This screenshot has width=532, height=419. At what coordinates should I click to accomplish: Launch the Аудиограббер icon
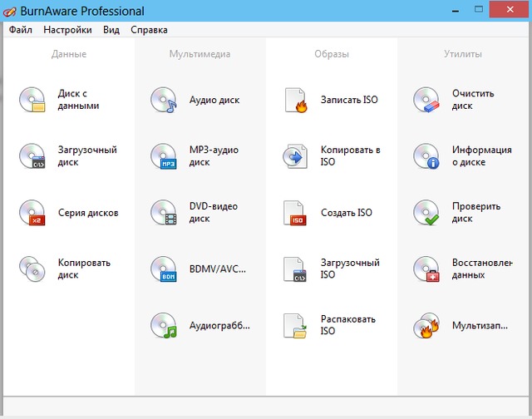coord(164,326)
